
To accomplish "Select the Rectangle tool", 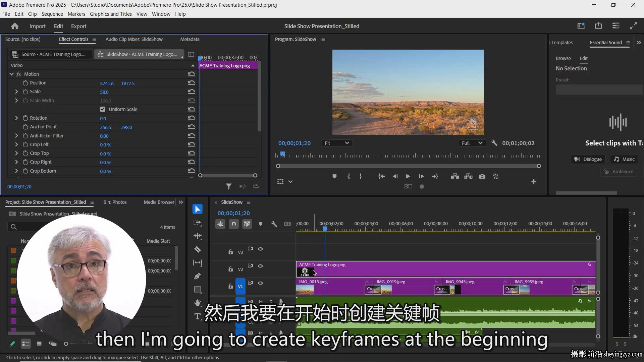I will [198, 290].
